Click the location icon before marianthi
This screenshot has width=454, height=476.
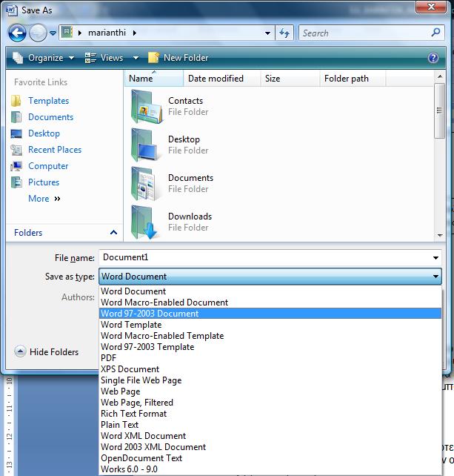click(67, 32)
